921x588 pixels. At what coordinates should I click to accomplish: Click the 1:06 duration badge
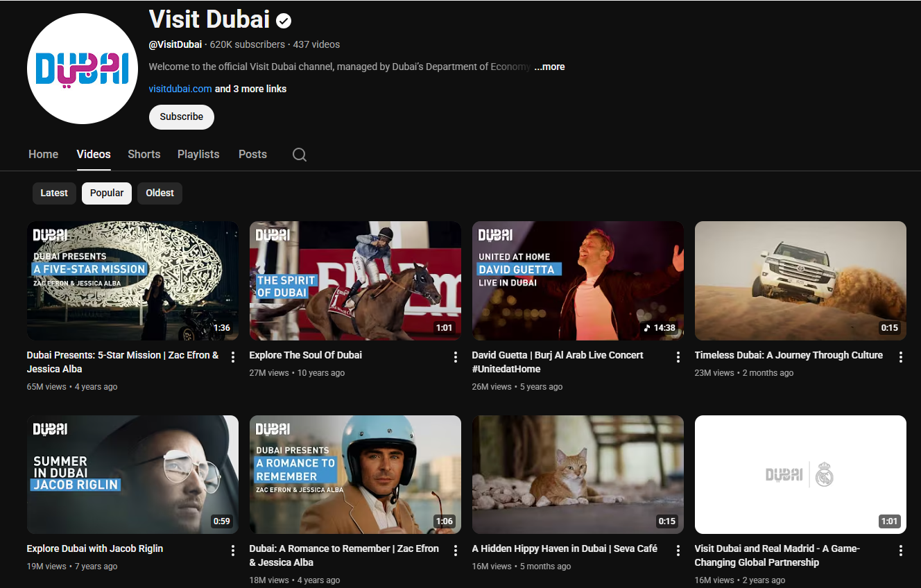[444, 521]
